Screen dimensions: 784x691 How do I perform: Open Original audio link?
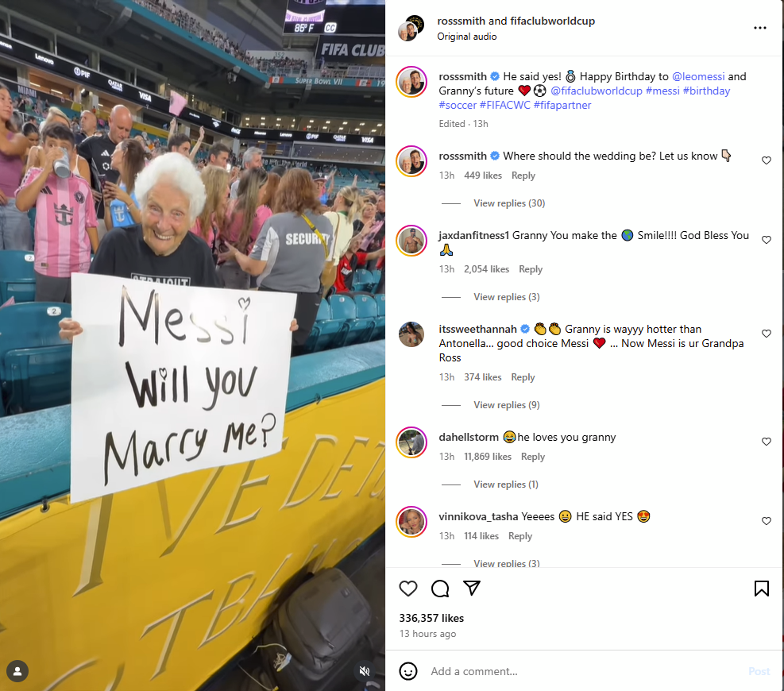pos(466,37)
